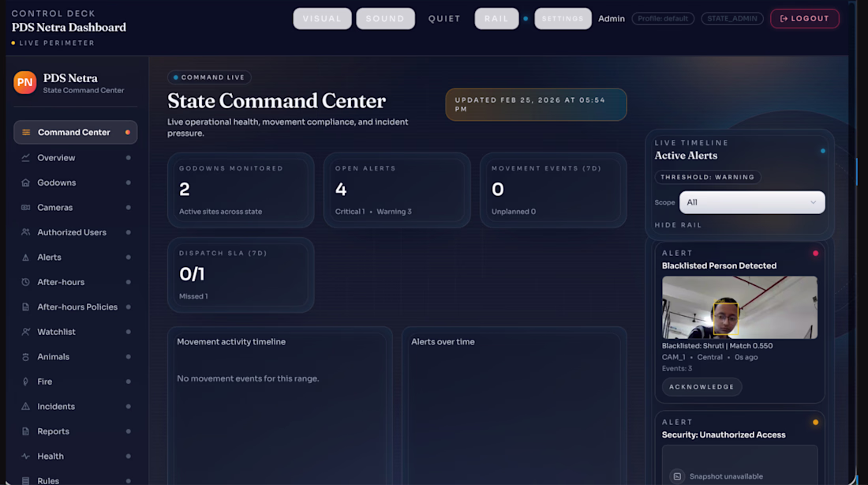Click the COMMAND LIVE status badge

tap(209, 77)
